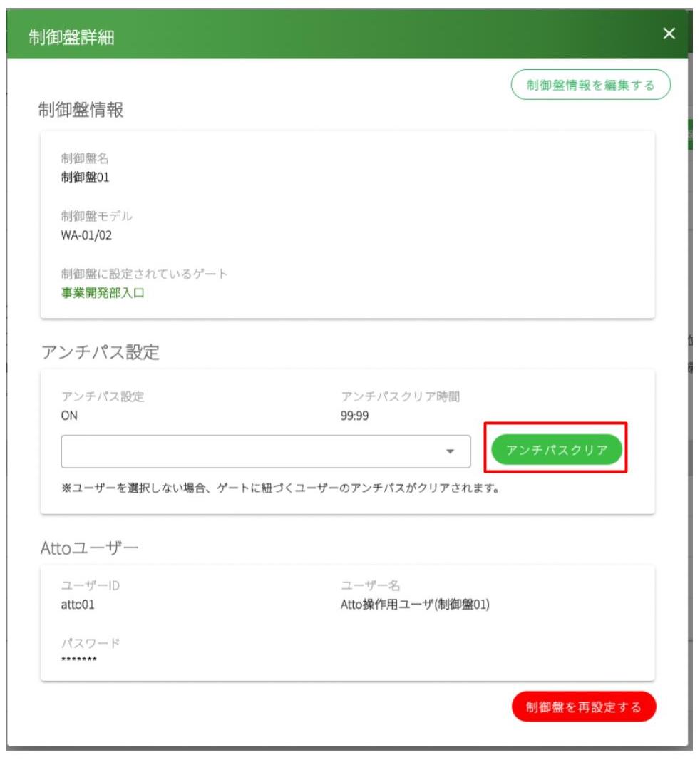Screen dimensions: 700x760
Task: Select the ON anti-pass setting value
Action: [x=69, y=416]
